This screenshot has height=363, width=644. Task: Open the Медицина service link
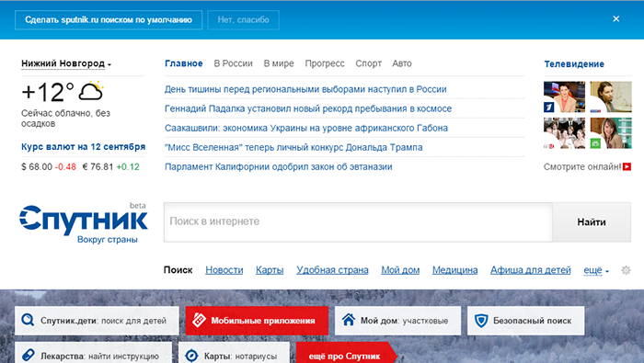click(x=454, y=270)
